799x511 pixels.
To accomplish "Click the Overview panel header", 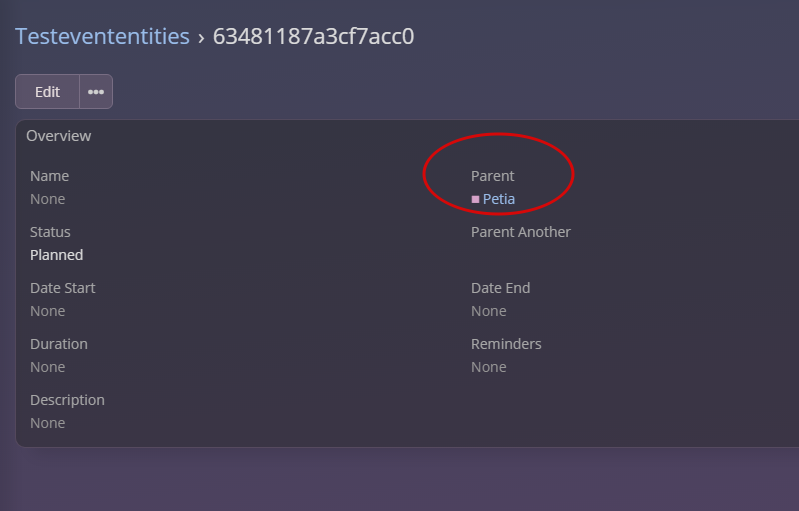I will tap(58, 136).
